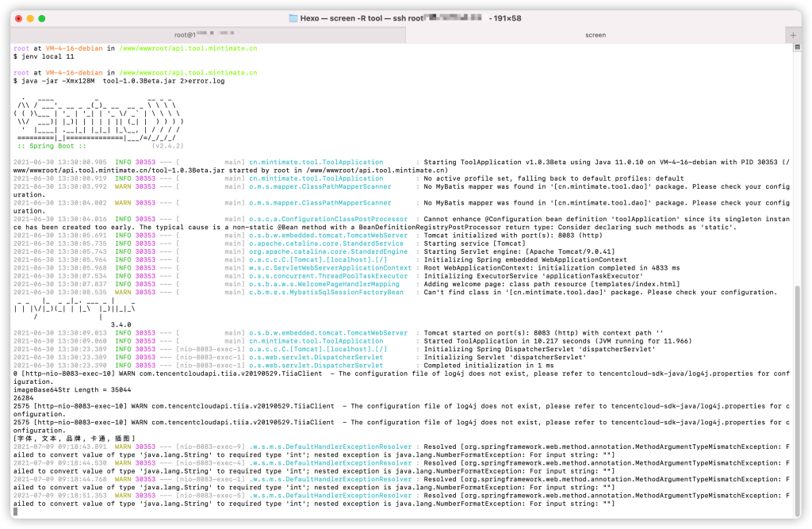This screenshot has height=529, width=812.
Task: Click 'o.apache.catalina.core.StandardService' logger name
Action: [x=326, y=243]
